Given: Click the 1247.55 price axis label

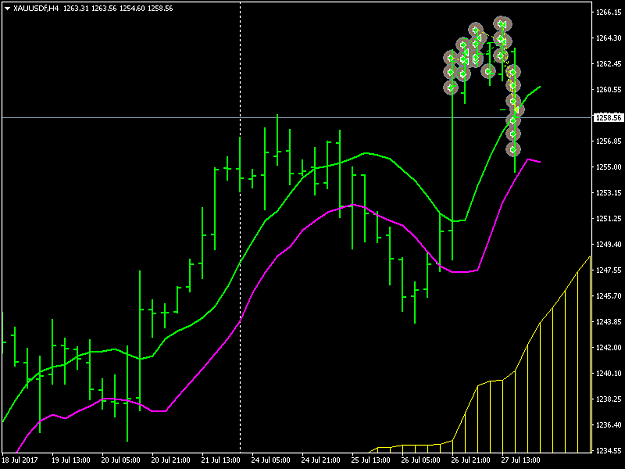Looking at the screenshot, I should (x=608, y=270).
